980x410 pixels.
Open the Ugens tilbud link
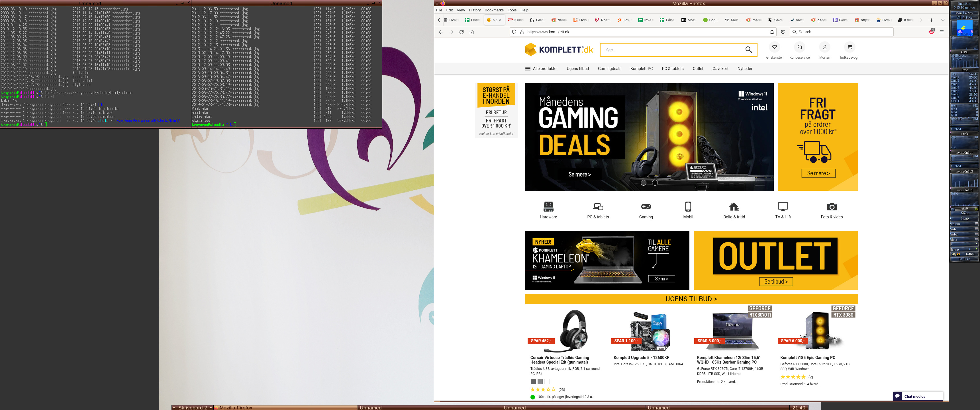(577, 69)
